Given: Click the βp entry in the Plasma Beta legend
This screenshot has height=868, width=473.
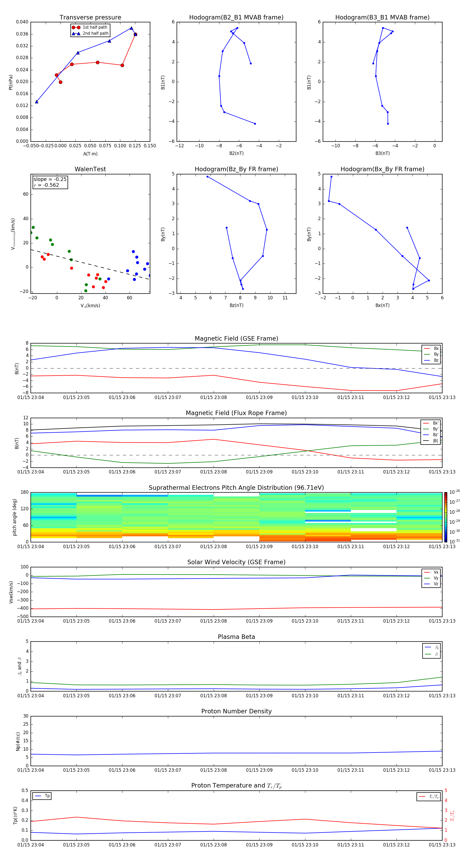Looking at the screenshot, I should pyautogui.click(x=431, y=647).
